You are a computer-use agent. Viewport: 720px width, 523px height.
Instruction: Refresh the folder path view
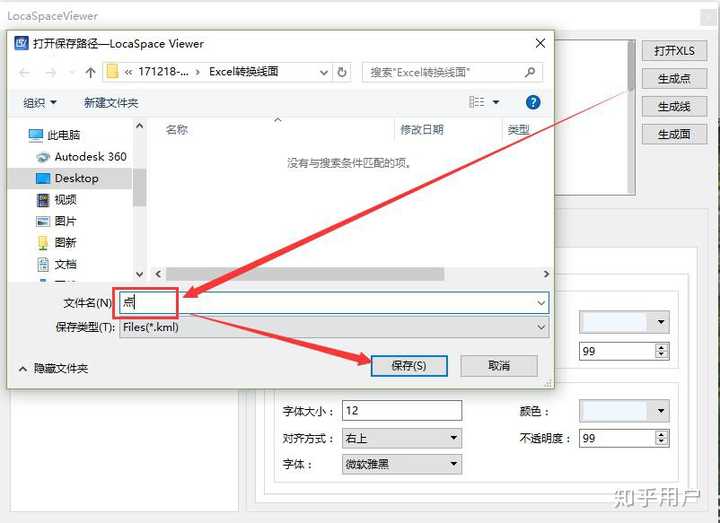pyautogui.click(x=342, y=72)
